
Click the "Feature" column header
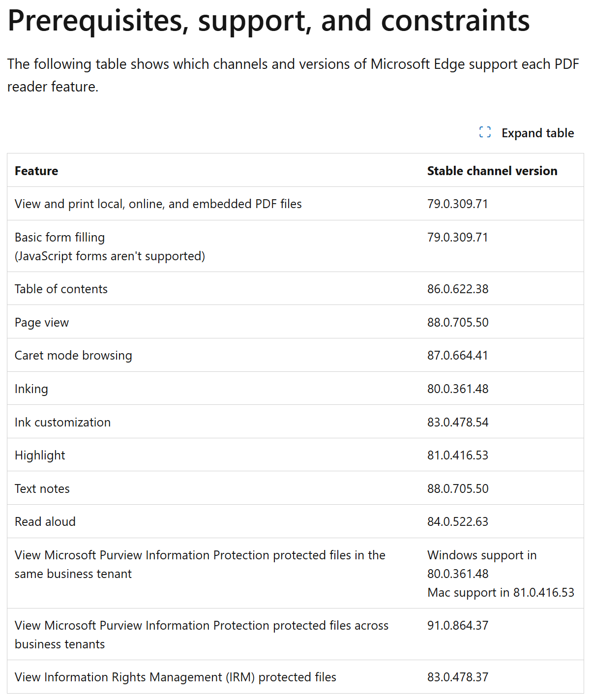[36, 171]
